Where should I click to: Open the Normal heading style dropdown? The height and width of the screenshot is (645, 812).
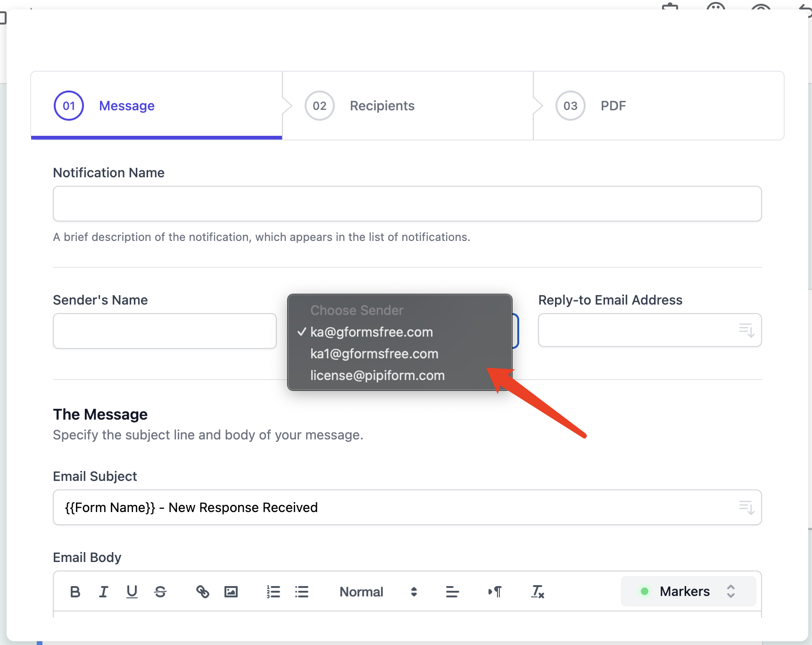coord(378,592)
